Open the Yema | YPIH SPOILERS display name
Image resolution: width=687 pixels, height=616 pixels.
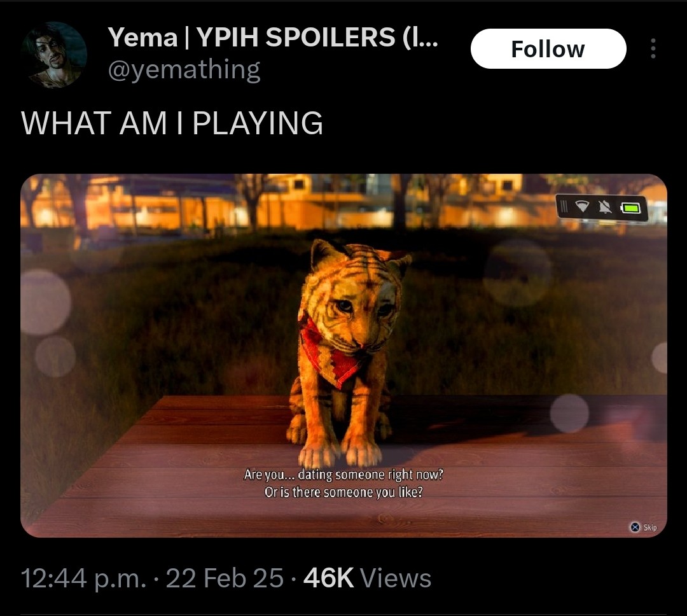pyautogui.click(x=272, y=38)
